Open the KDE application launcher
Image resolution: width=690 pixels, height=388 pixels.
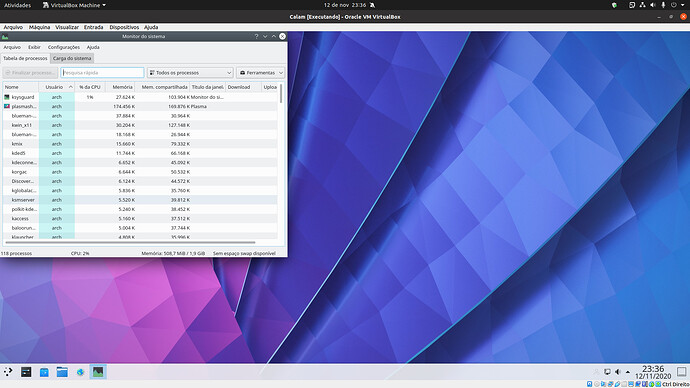click(x=8, y=372)
